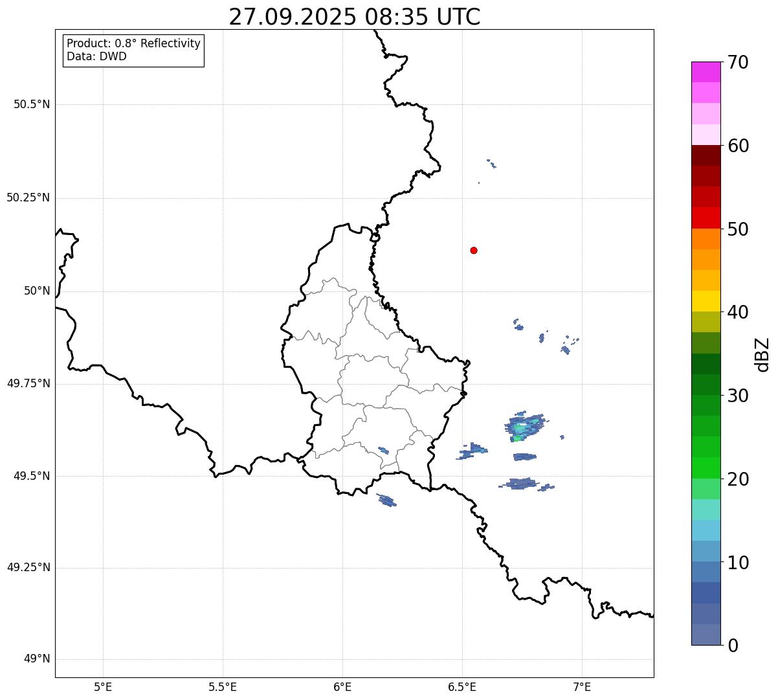This screenshot has width=778, height=700.
Task: Click the dBZ colorbar axis label
Action: tap(762, 354)
